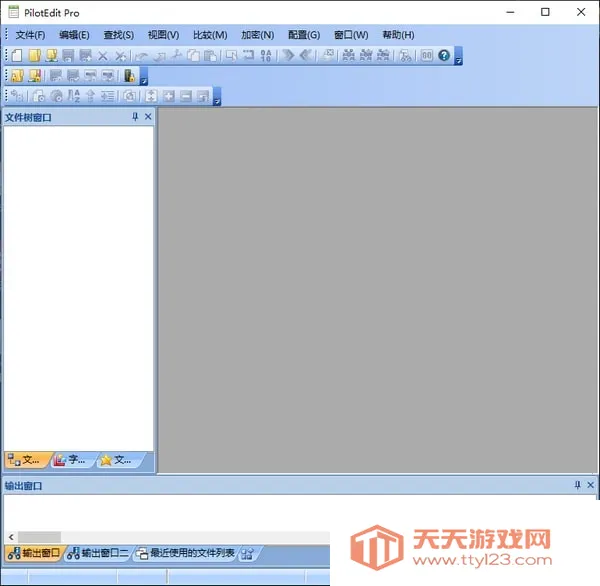Click the sort A-Z toolbar icon
Screen dimensions: 600x586
[x=74, y=96]
